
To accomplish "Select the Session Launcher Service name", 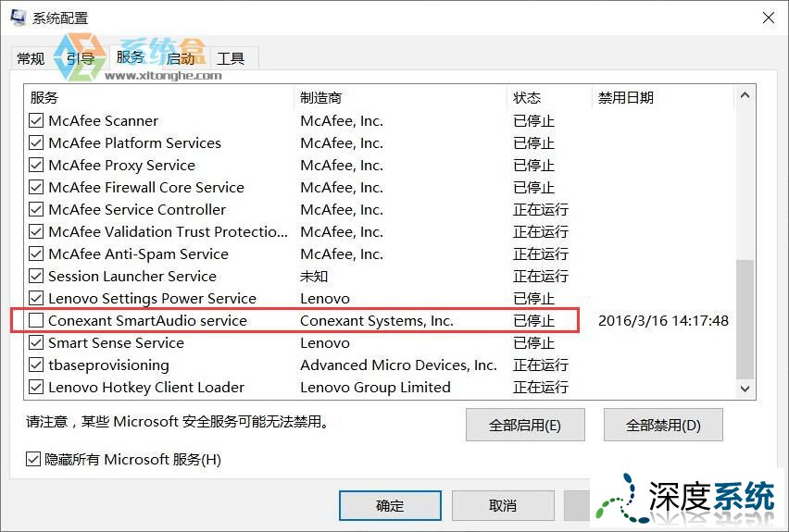I will point(132,276).
